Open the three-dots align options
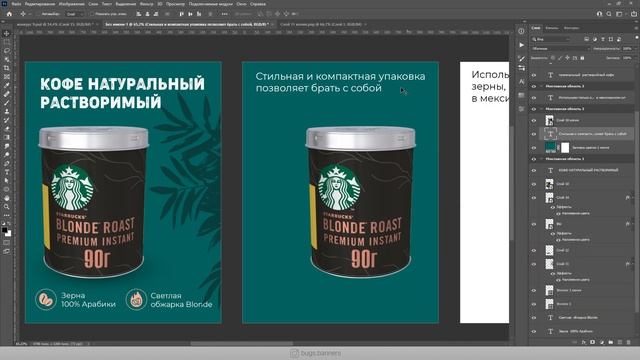This screenshot has width=640, height=360. pyautogui.click(x=224, y=14)
